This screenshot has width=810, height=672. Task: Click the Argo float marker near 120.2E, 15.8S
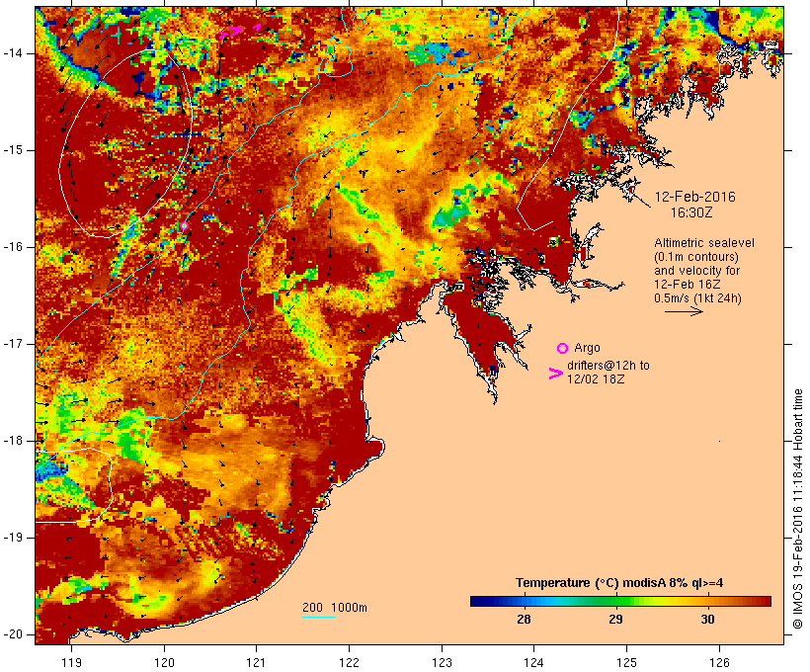(184, 225)
